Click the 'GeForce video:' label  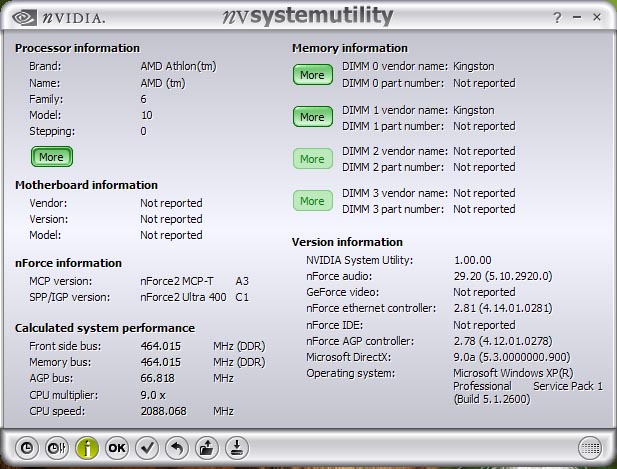click(x=343, y=292)
